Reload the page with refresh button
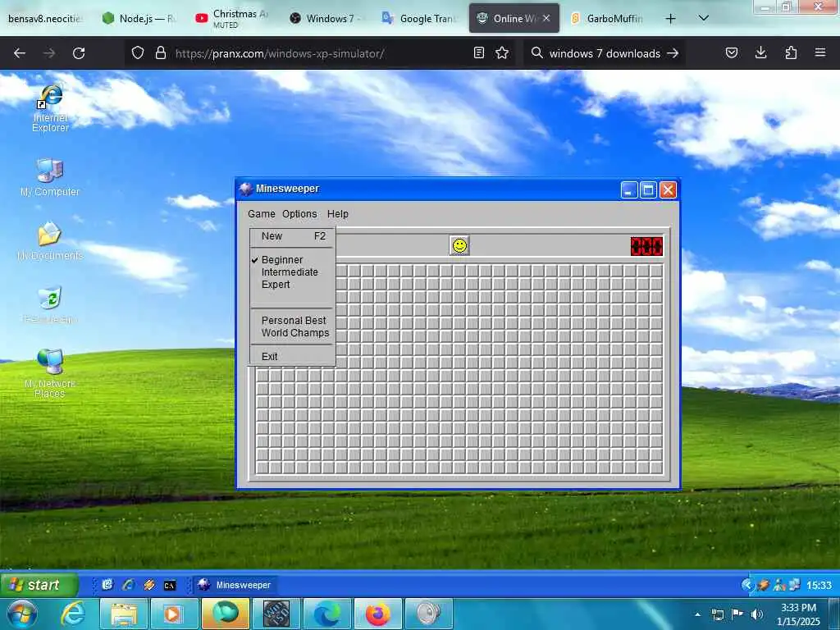Screen dimensions: 840x630 [79, 53]
